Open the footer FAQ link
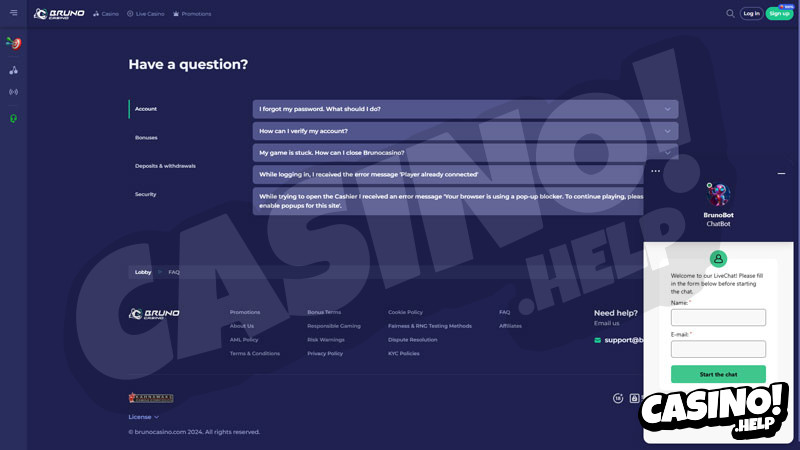The height and width of the screenshot is (450, 800). [x=504, y=312]
